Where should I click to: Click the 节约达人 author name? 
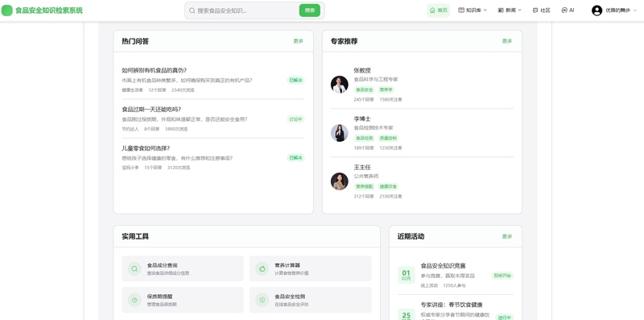coord(130,129)
